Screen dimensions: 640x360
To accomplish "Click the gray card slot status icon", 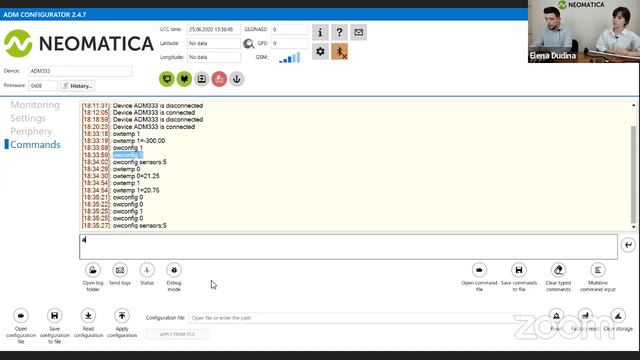I will [x=202, y=79].
